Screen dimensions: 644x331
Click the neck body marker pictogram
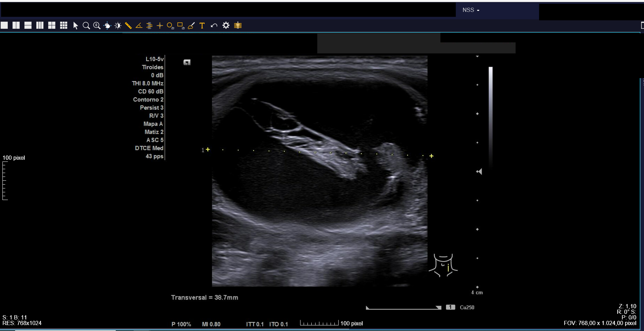click(443, 266)
